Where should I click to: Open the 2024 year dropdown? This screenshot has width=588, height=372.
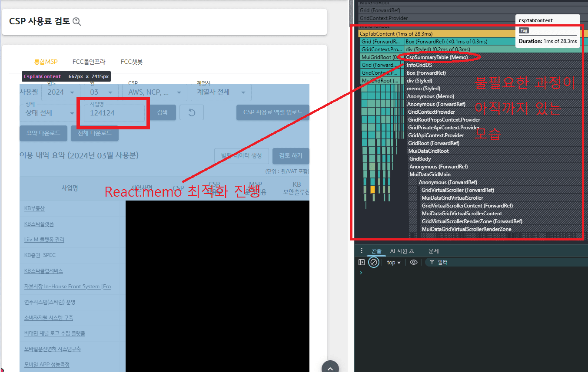pos(61,92)
